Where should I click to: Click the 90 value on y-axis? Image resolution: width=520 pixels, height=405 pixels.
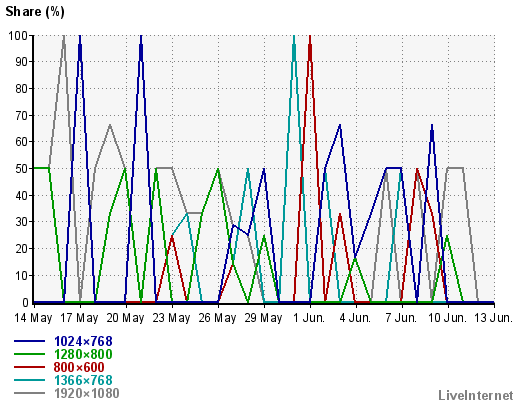point(22,62)
